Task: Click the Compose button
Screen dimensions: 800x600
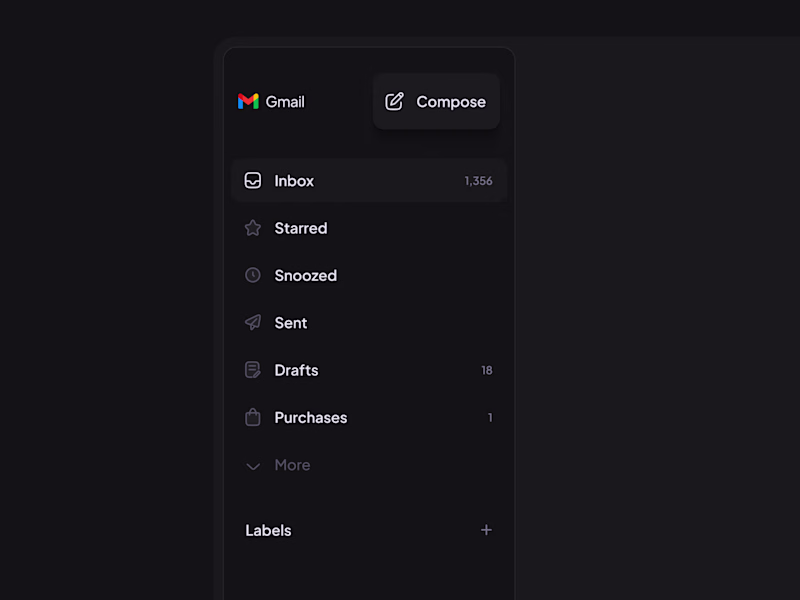Action: click(436, 101)
